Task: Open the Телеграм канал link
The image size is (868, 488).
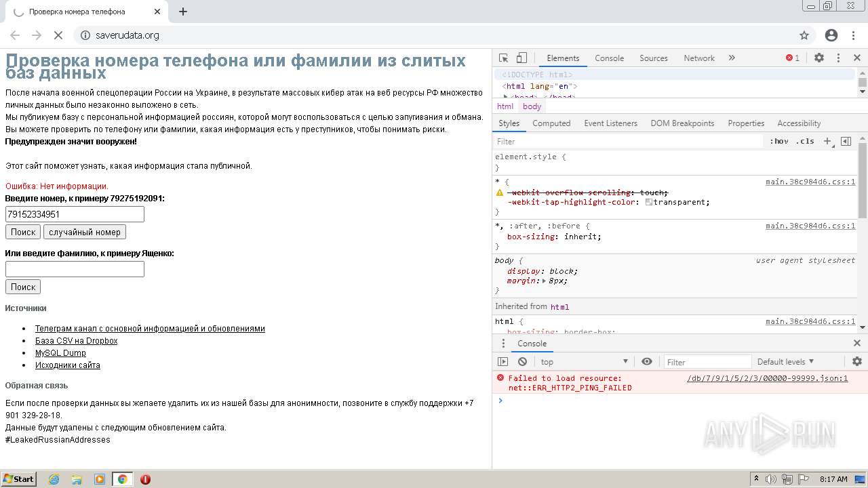Action: pyautogui.click(x=150, y=329)
